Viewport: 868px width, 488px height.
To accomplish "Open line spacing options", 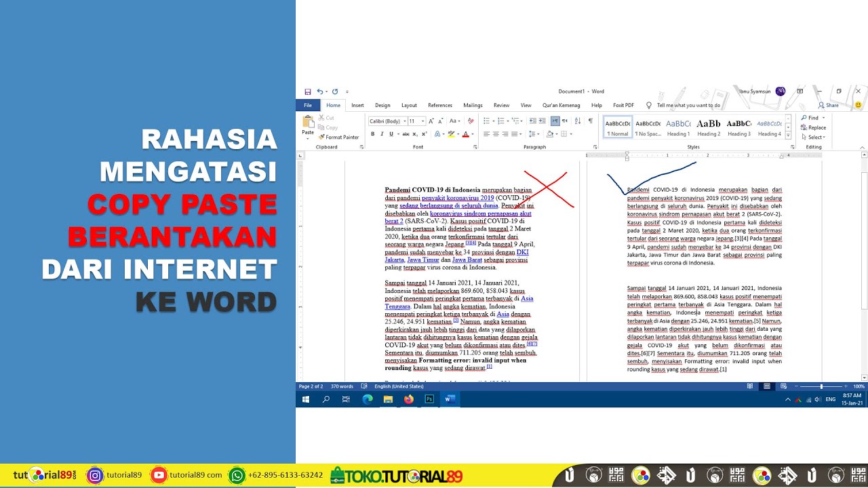I will tap(534, 134).
